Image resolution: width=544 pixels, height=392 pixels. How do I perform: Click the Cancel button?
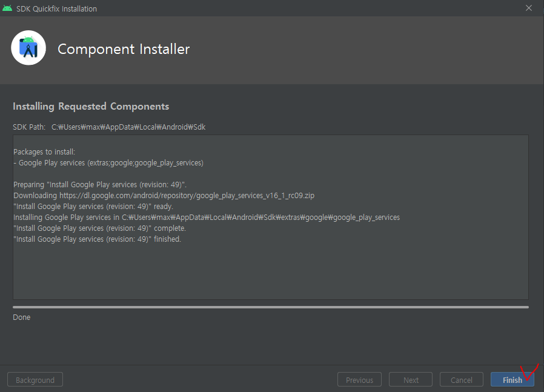click(x=462, y=379)
